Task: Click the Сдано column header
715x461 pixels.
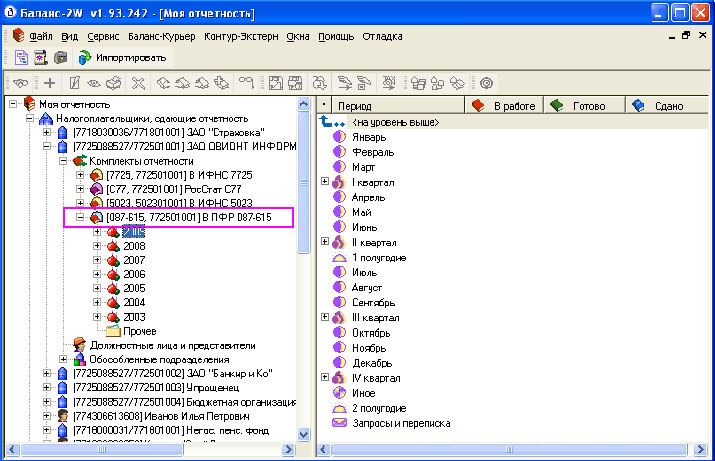Action: tap(667, 106)
